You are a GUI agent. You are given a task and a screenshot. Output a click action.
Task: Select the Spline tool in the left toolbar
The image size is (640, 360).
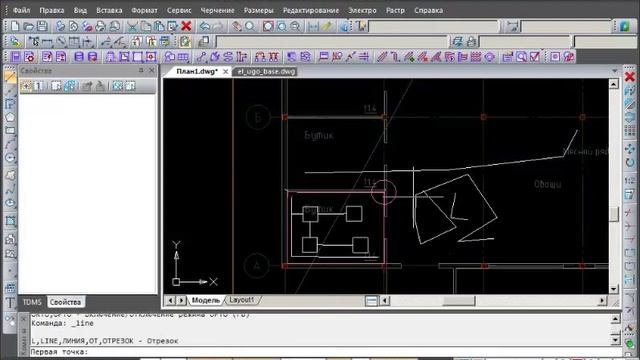coord(10,189)
